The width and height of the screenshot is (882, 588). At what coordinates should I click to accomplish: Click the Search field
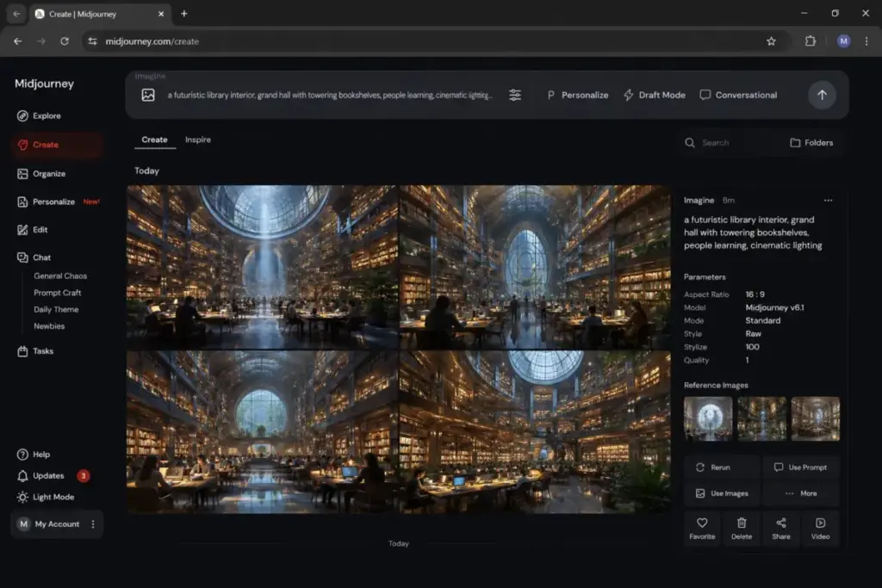[x=727, y=143]
